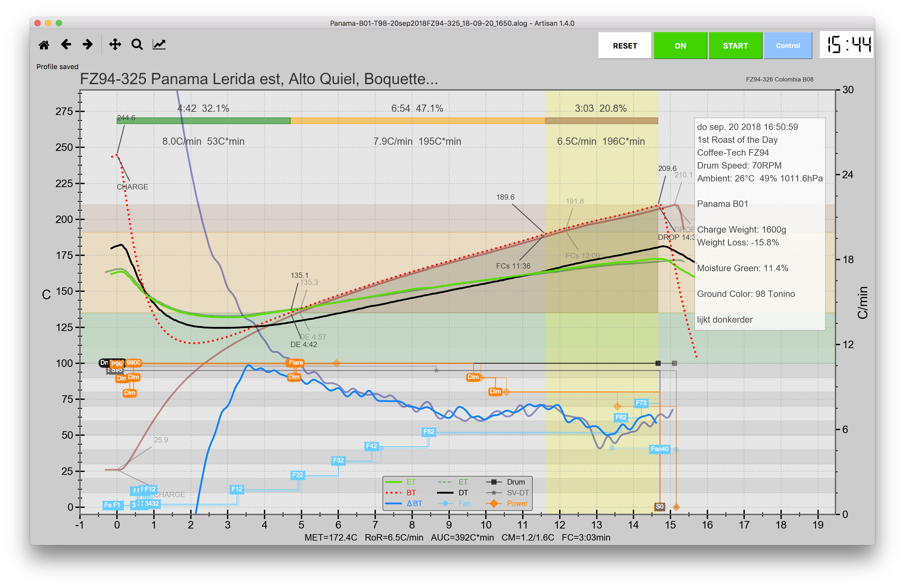Open the curve line options icon

point(159,45)
